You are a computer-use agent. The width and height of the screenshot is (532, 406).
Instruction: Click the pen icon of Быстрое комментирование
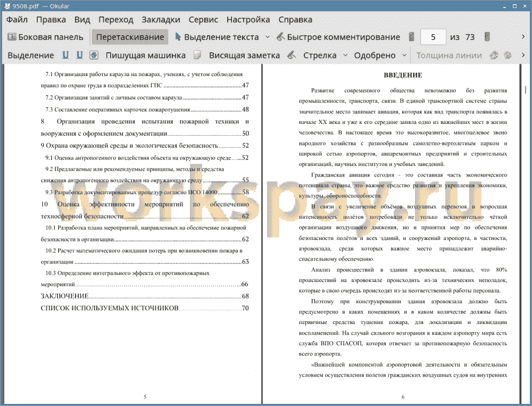coord(280,37)
